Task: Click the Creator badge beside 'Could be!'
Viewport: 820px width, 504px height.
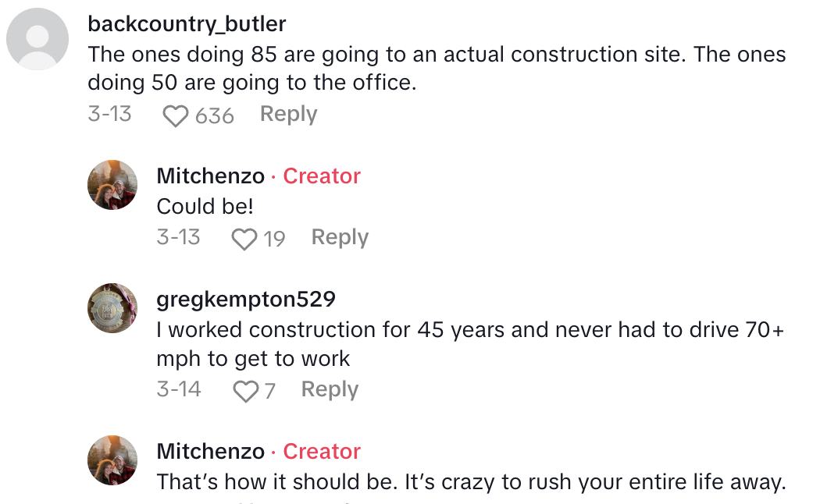Action: pyautogui.click(x=322, y=176)
